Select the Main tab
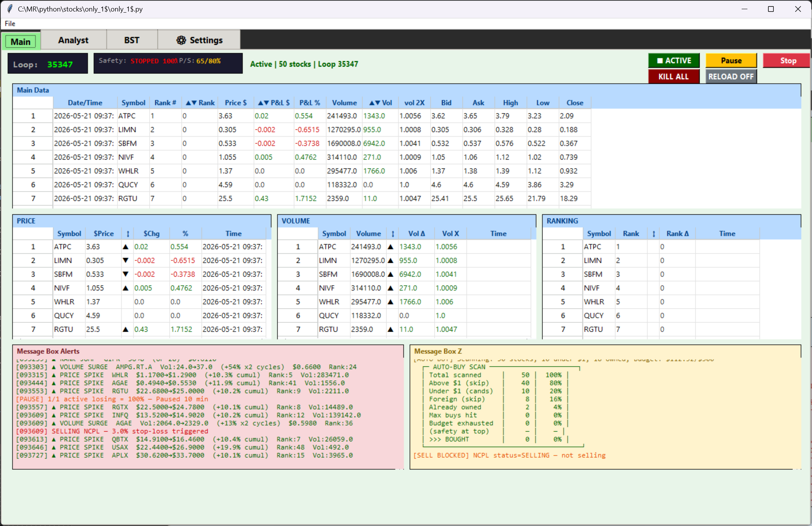Image resolution: width=812 pixels, height=526 pixels. pos(21,41)
